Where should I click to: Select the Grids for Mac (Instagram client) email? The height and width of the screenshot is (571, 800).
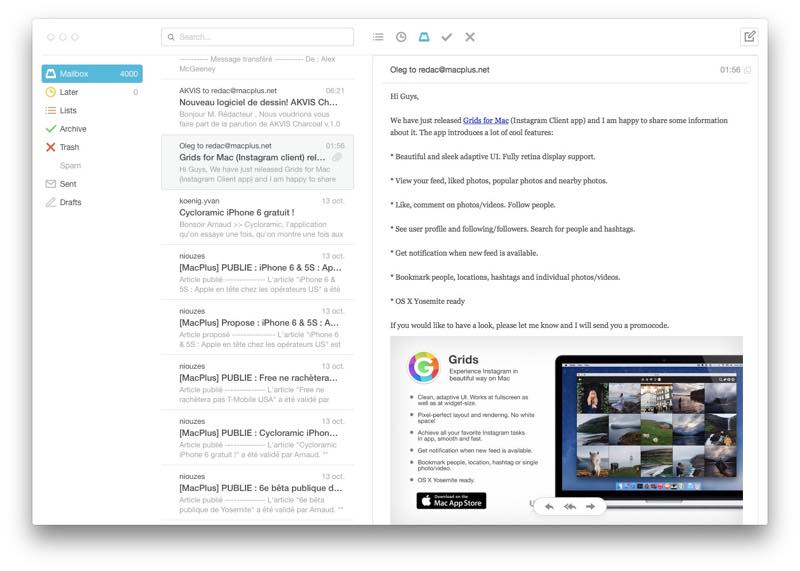click(x=257, y=162)
